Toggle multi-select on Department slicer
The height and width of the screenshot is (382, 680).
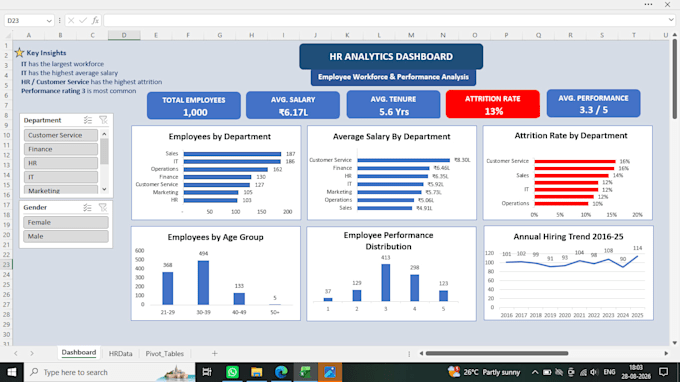88,120
